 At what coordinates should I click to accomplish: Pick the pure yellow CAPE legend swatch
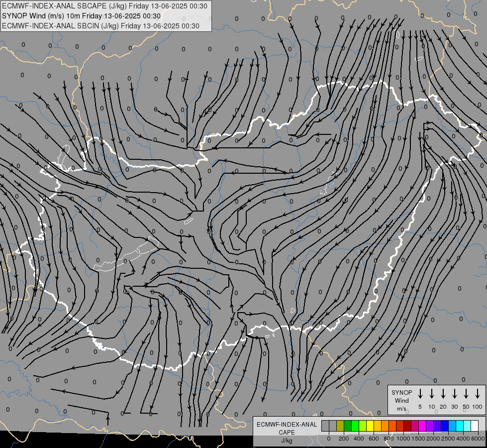(370, 426)
